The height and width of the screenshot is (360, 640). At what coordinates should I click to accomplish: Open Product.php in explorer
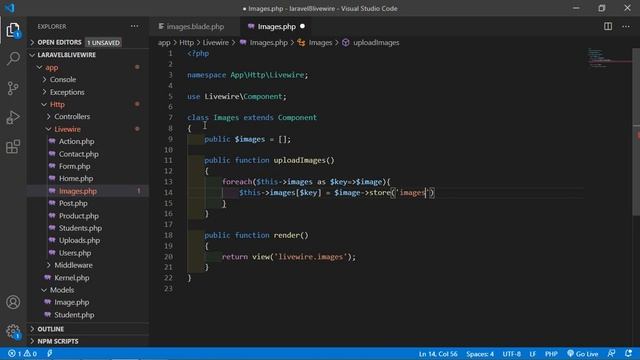(88, 216)
